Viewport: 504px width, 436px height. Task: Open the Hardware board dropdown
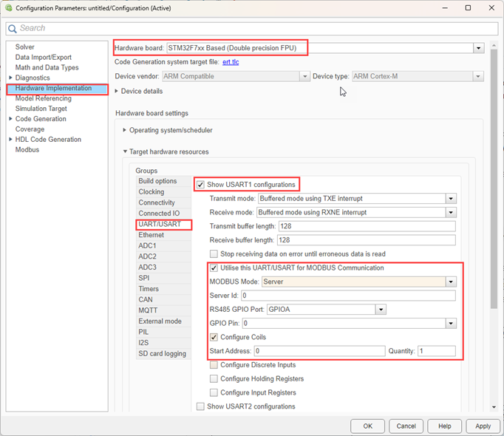click(479, 48)
